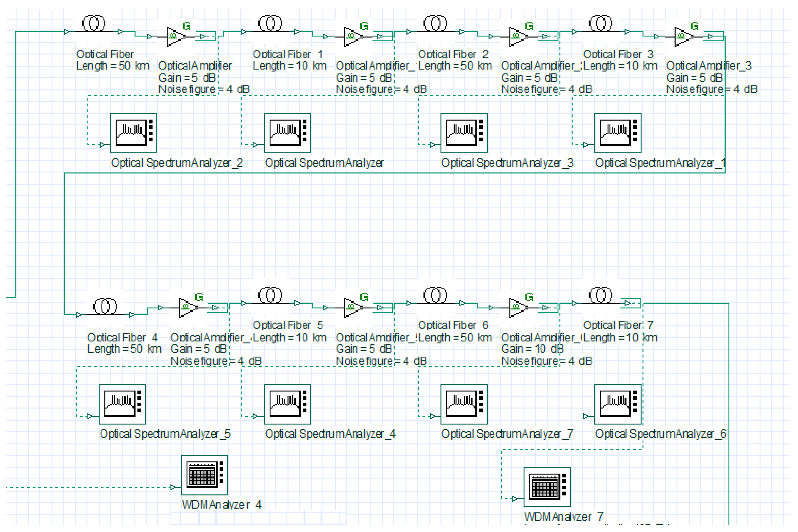The height and width of the screenshot is (532, 798).
Task: Click the Optical Fiber_6 coil symbol
Action: pyautogui.click(x=435, y=295)
